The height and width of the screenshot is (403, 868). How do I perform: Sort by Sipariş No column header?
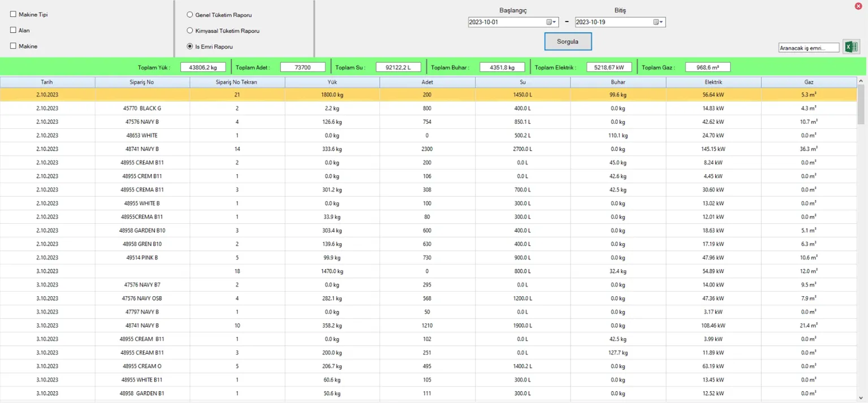[141, 83]
